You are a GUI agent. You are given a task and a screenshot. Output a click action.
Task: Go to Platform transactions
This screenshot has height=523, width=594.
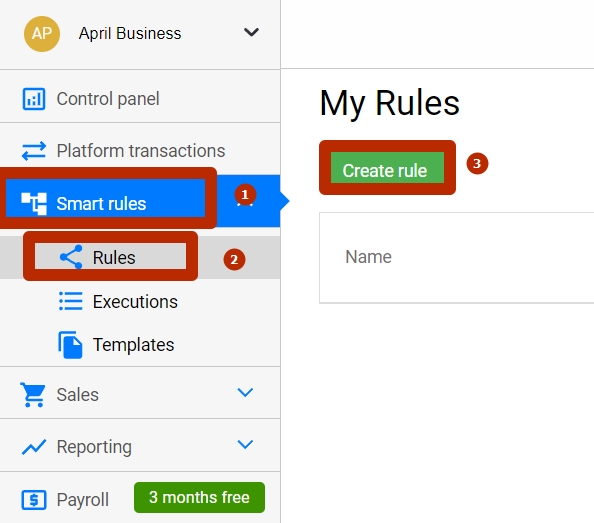pyautogui.click(x=140, y=151)
